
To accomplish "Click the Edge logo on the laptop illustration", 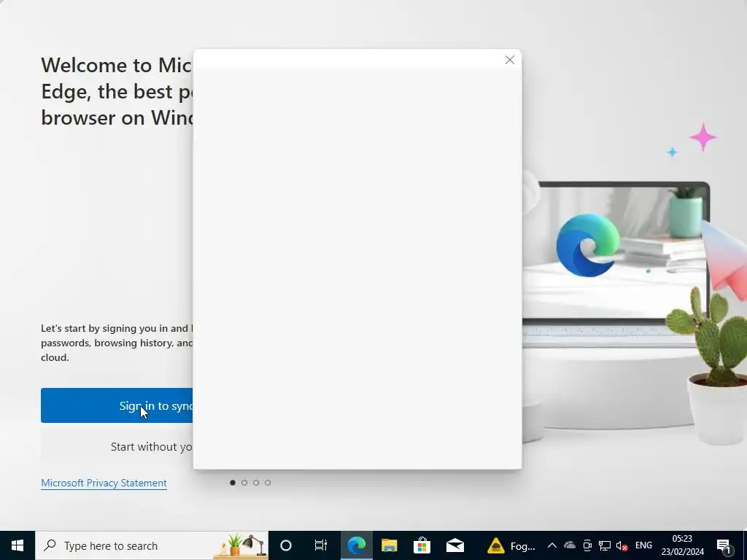I will 588,245.
